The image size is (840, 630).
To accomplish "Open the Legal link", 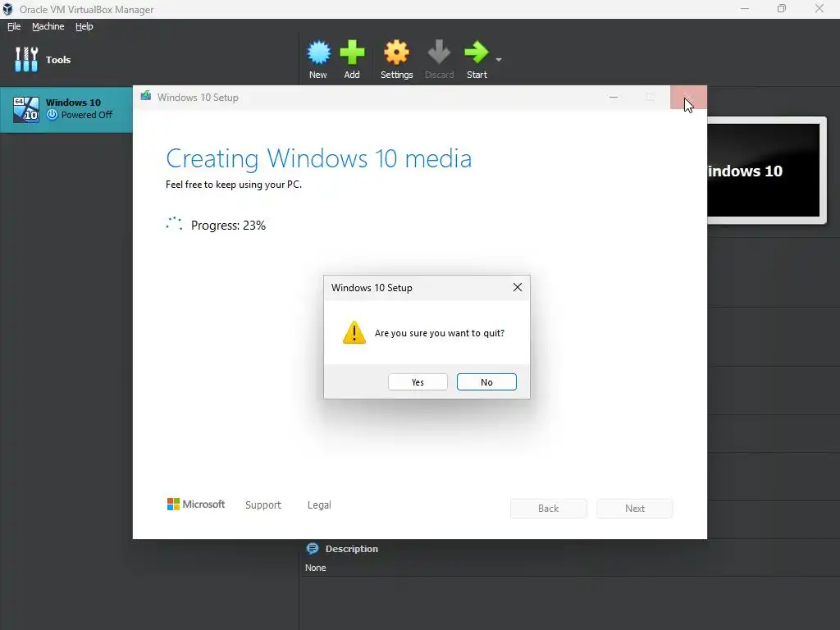I will point(319,504).
